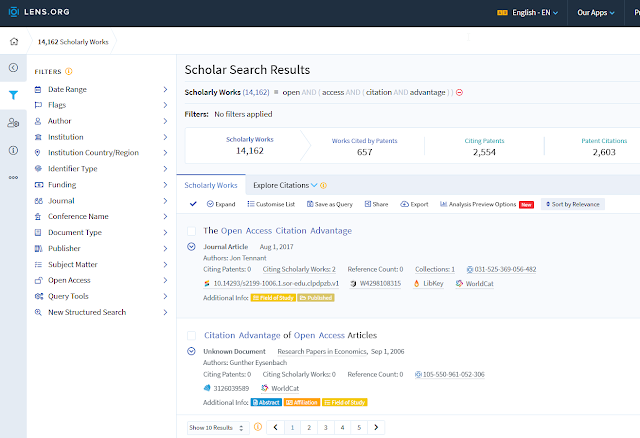Share the search results

click(376, 204)
